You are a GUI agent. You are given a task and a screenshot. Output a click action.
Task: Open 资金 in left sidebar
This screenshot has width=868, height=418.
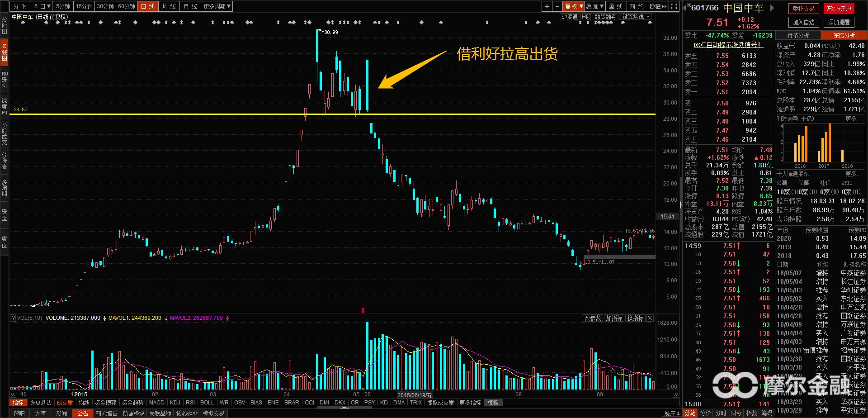(x=5, y=215)
